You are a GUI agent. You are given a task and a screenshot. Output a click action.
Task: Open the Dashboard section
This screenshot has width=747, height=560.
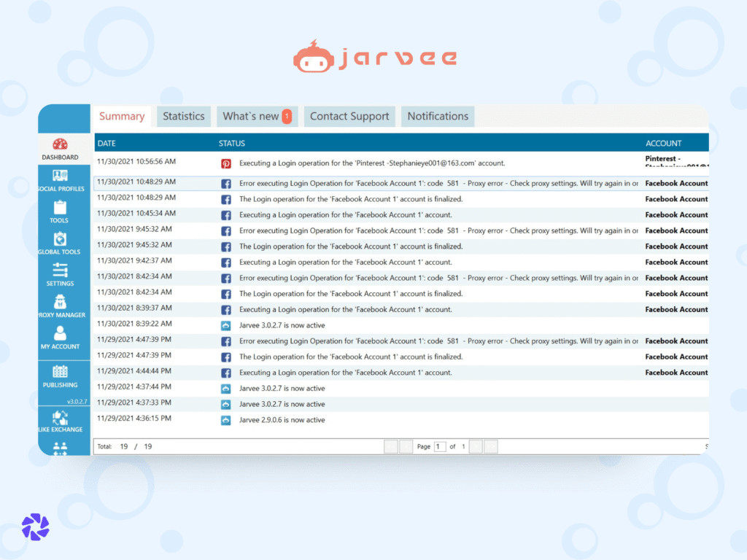(60, 147)
